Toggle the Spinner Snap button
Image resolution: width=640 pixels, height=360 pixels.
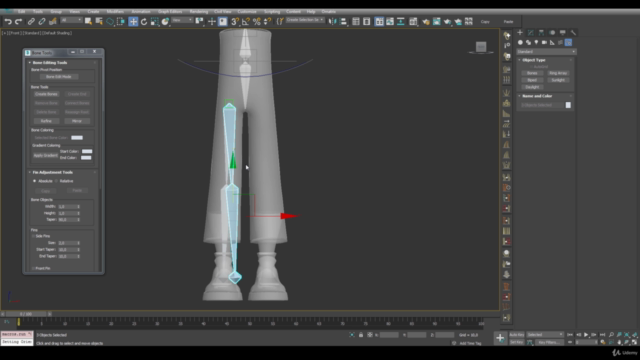click(x=267, y=22)
